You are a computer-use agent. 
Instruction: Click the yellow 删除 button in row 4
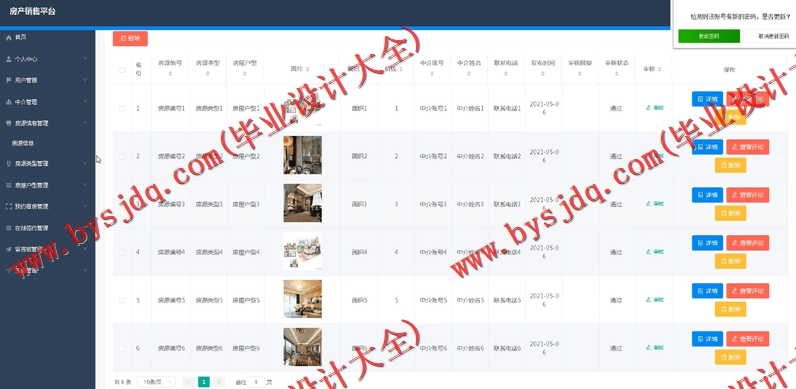pos(731,261)
